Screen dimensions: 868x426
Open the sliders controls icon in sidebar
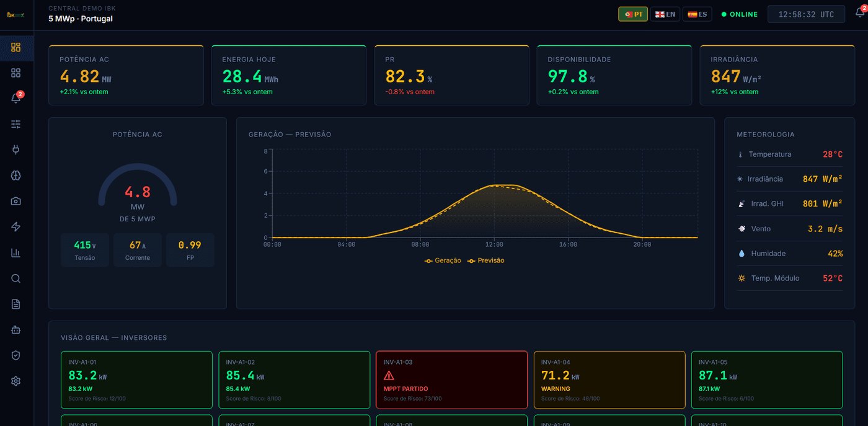16,124
